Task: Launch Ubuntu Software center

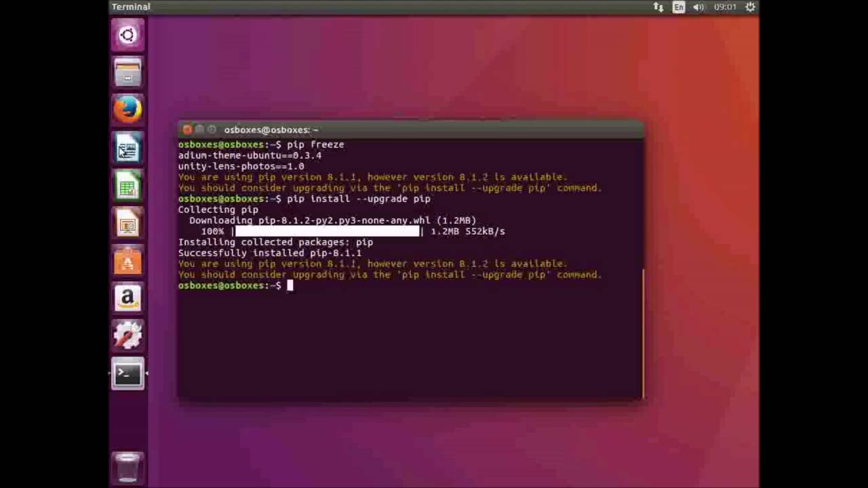Action: pyautogui.click(x=127, y=261)
